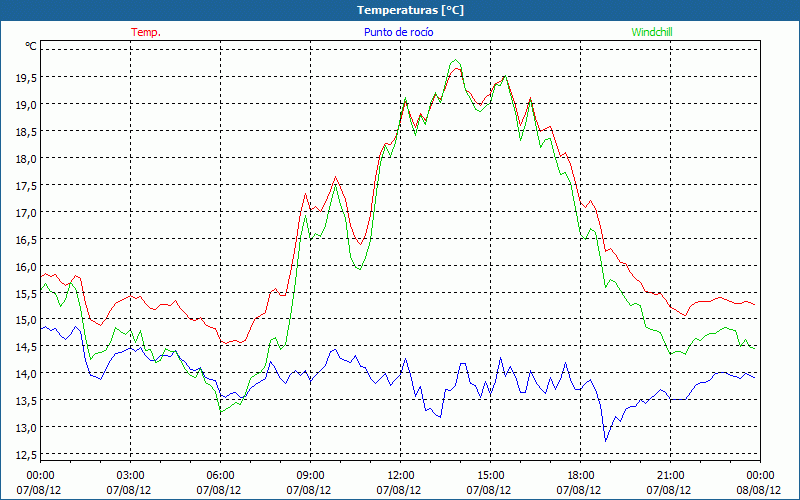Click the 16,5 y-axis value
Viewport: 800px width, 500px height.
(26, 240)
